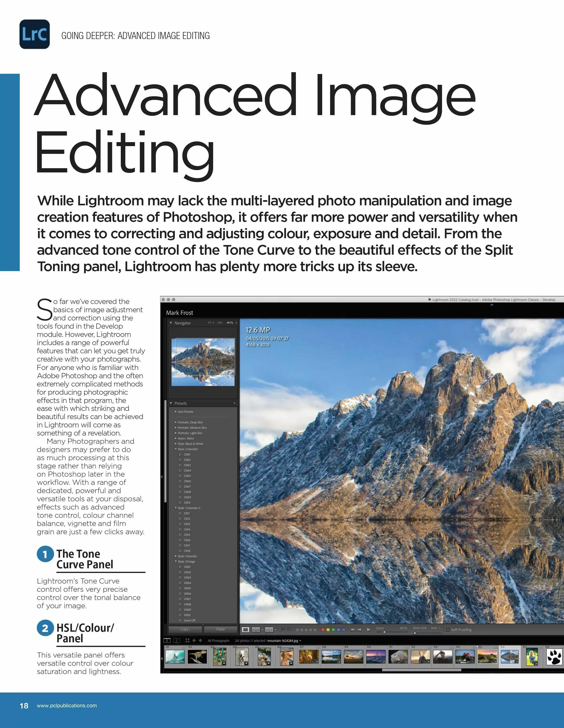Expand Portraits: Deep Skin presets
Image resolution: width=564 pixels, height=728 pixels.
click(x=176, y=422)
